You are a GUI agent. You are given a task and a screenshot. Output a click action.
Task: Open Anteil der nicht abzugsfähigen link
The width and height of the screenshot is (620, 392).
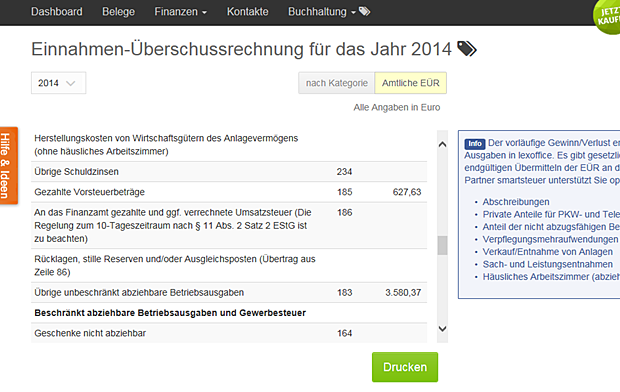tap(551, 227)
